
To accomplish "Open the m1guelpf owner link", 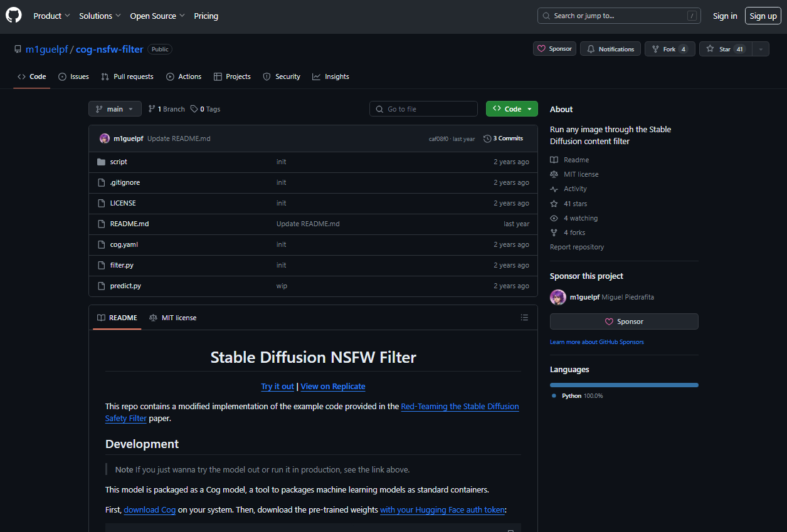I will 46,49.
